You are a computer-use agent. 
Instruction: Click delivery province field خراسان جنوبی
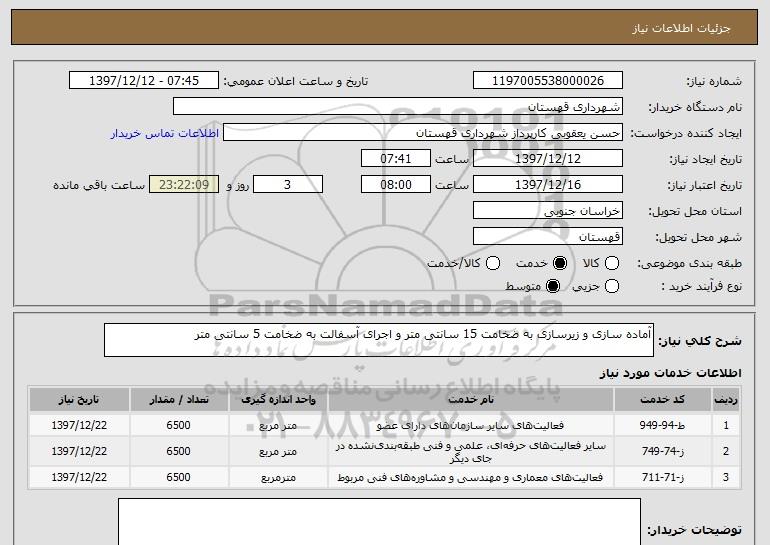[548, 211]
